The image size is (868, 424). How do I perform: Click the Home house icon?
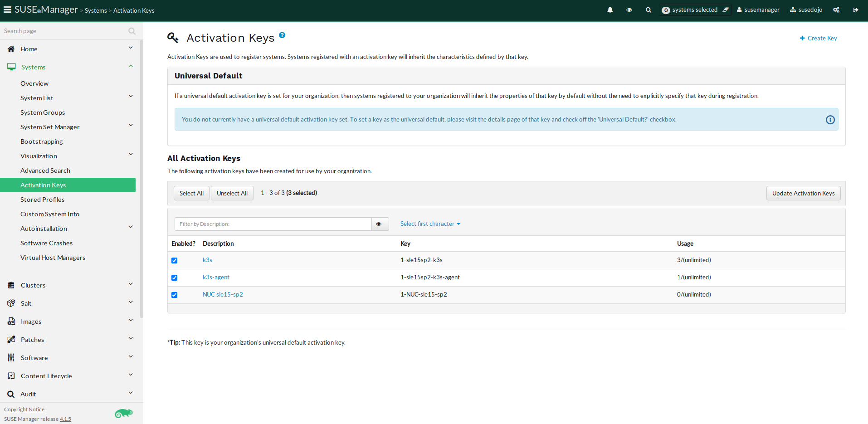(11, 49)
